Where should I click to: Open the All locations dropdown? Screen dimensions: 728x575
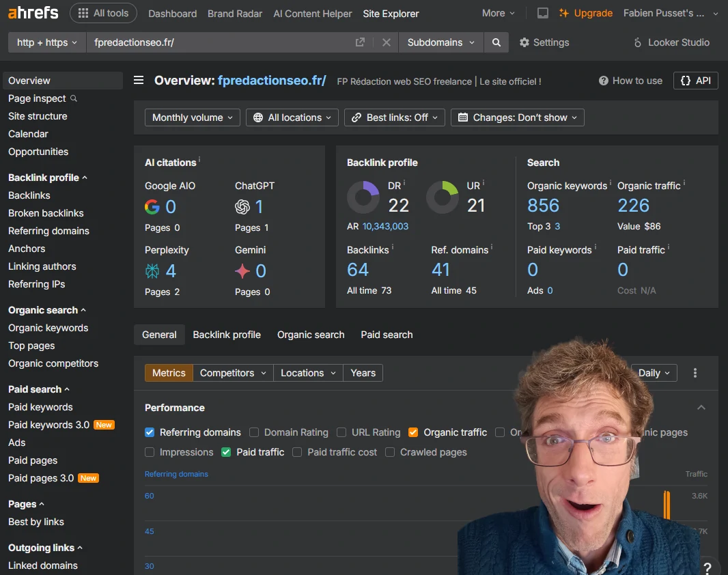[x=292, y=117]
